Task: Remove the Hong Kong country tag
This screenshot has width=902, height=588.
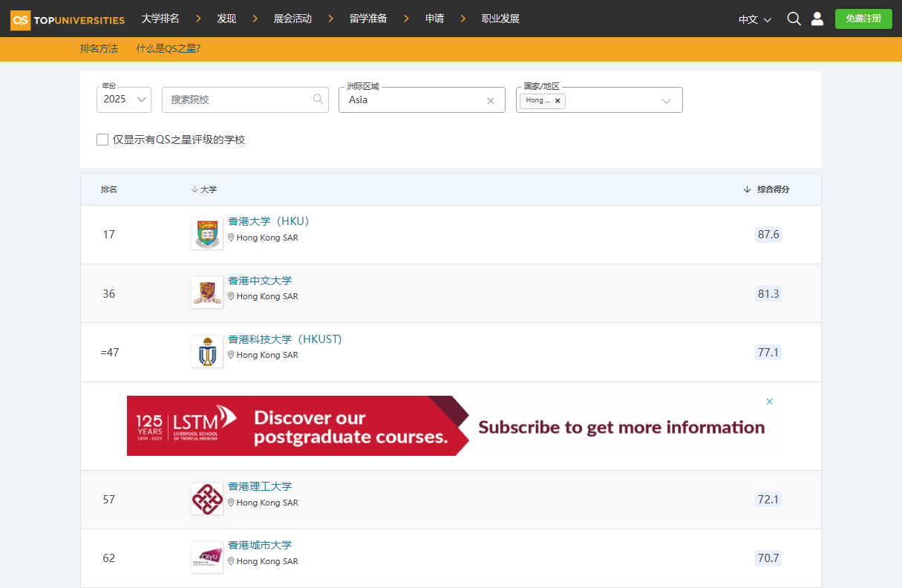Action: 558,100
